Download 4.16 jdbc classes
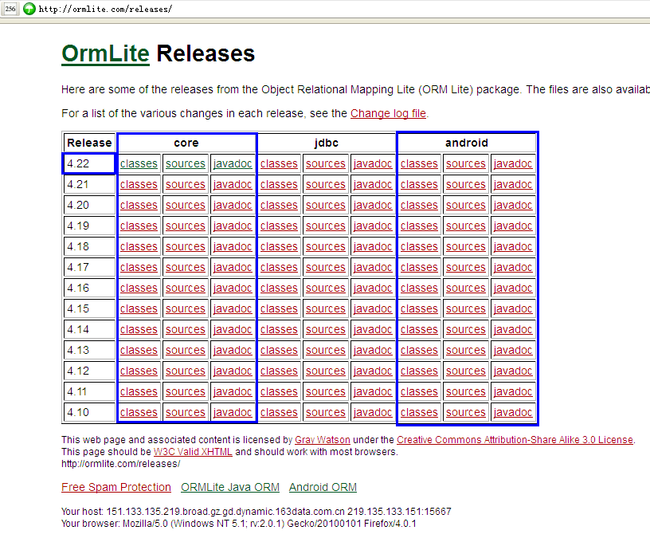650x542 pixels. tap(279, 288)
